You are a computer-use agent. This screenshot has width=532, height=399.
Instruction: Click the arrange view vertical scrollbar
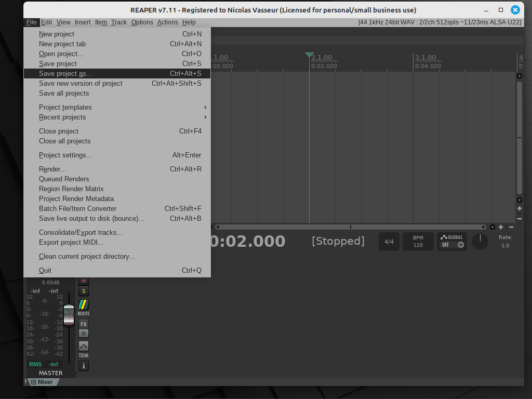[x=520, y=138]
